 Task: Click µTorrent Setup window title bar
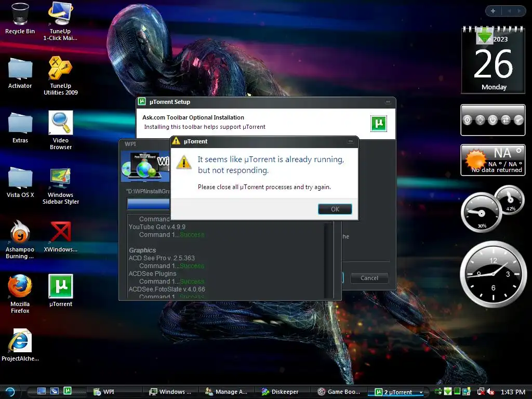(265, 102)
